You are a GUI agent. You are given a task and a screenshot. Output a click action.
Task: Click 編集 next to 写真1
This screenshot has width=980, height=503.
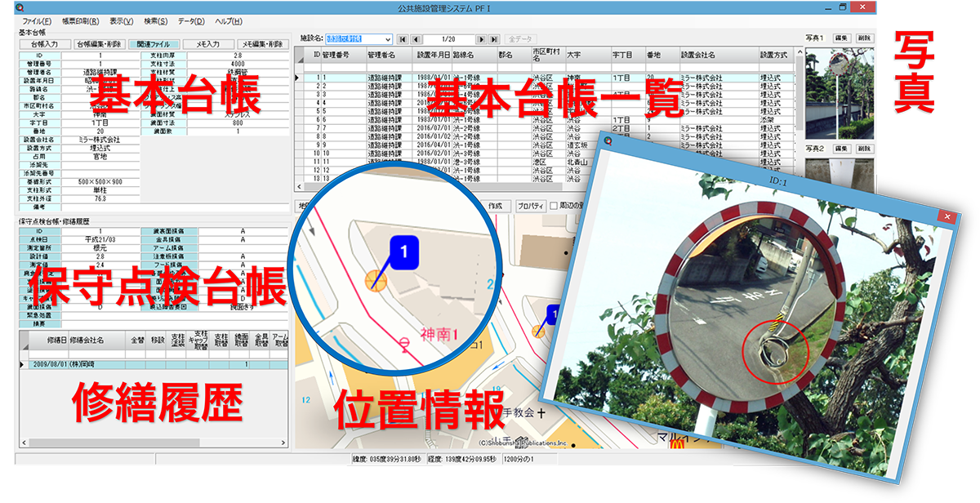pos(841,38)
